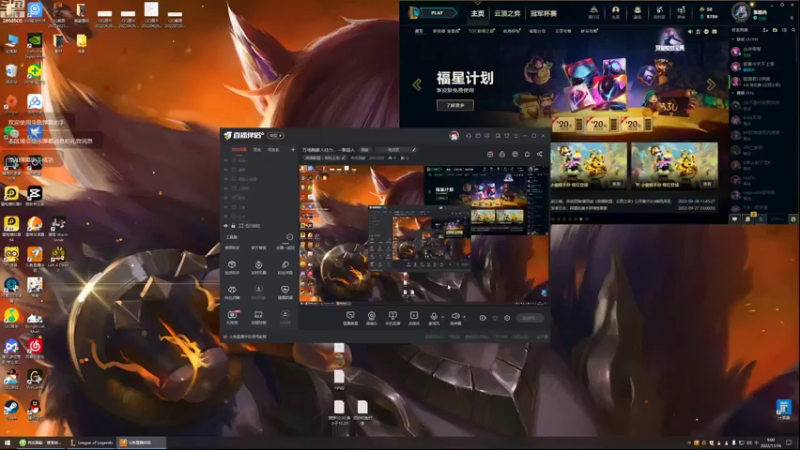The image size is (800, 450).
Task: Toggle the lock icon on the bright source row
Action: 234,226
